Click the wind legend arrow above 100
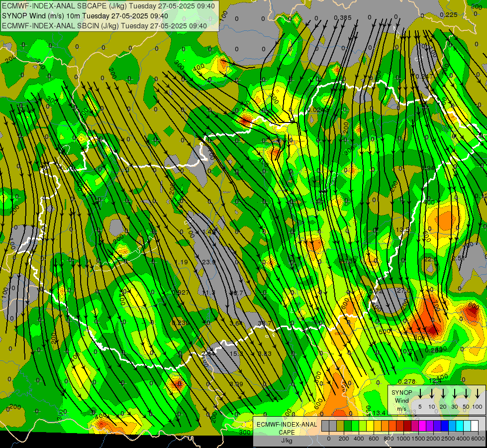 coord(478,393)
